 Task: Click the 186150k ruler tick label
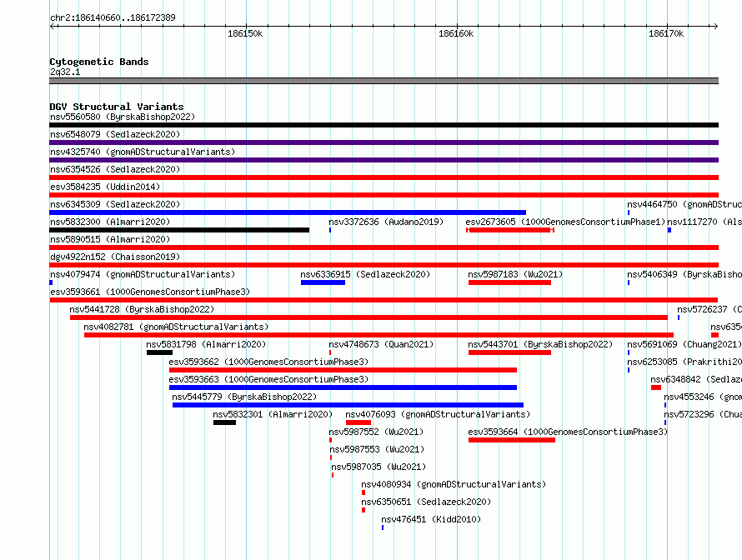click(245, 33)
